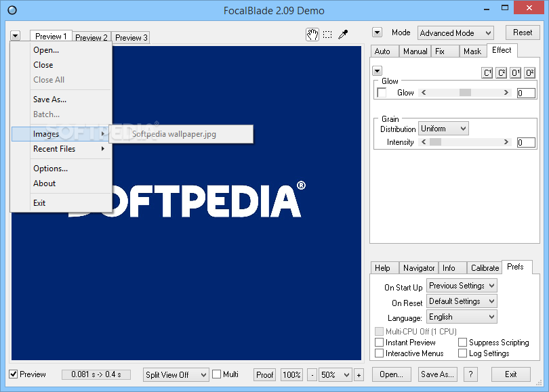Viewport: 549px width, 392px height.
Task: Enable Suppress Scripting checkbox
Action: click(462, 342)
